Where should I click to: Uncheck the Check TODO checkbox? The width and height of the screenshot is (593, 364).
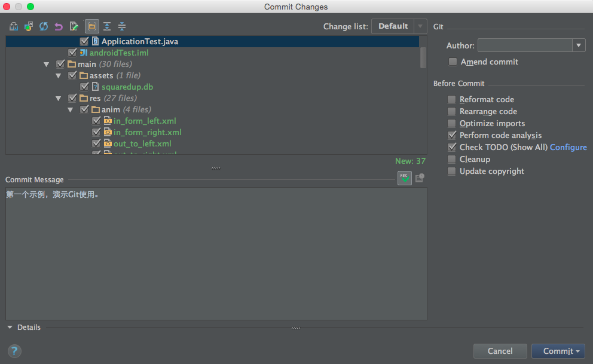pyautogui.click(x=451, y=147)
